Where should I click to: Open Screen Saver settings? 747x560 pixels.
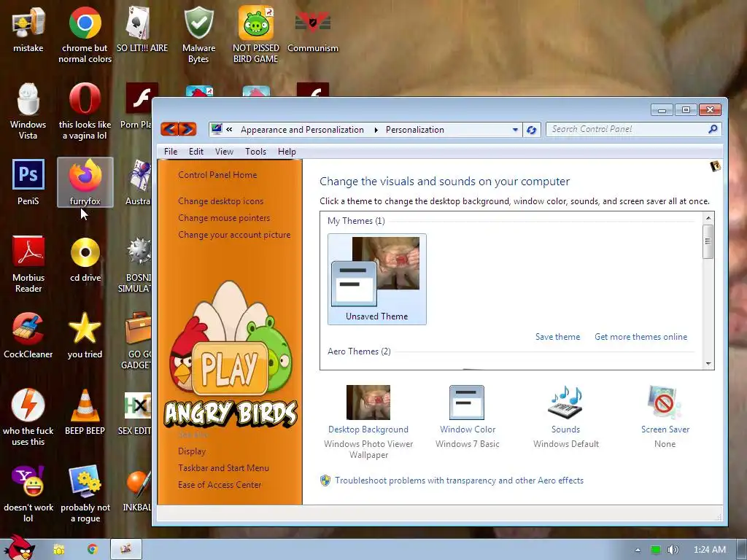tap(665, 416)
